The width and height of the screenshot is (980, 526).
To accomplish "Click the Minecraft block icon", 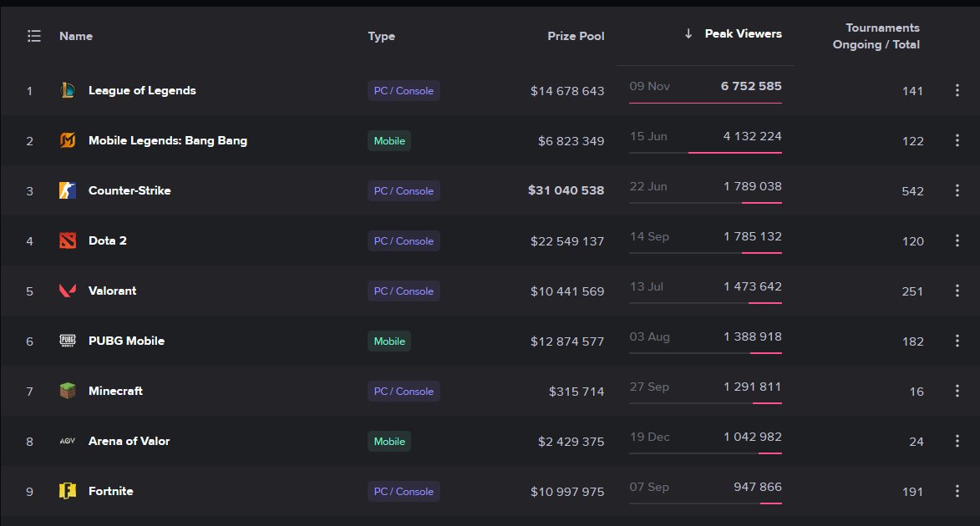I will [68, 391].
